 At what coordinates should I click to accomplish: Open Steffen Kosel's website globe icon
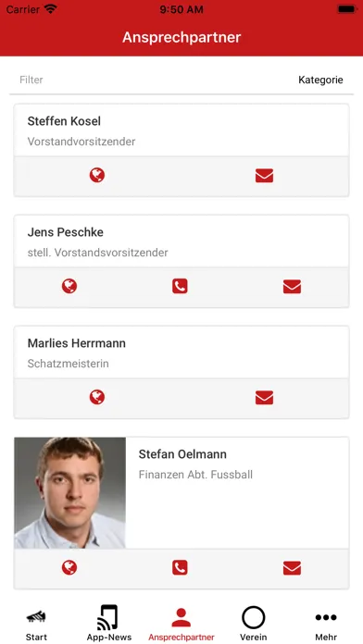[x=97, y=176]
